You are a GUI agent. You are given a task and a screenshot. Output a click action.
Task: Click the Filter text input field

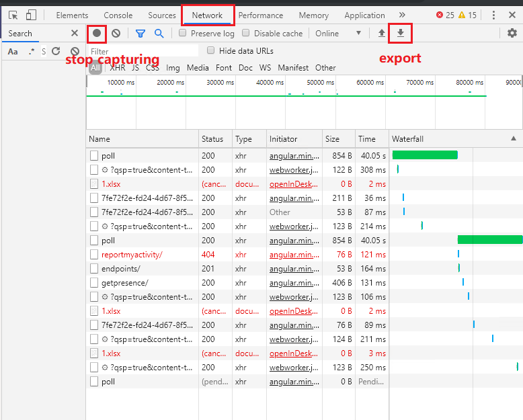143,51
